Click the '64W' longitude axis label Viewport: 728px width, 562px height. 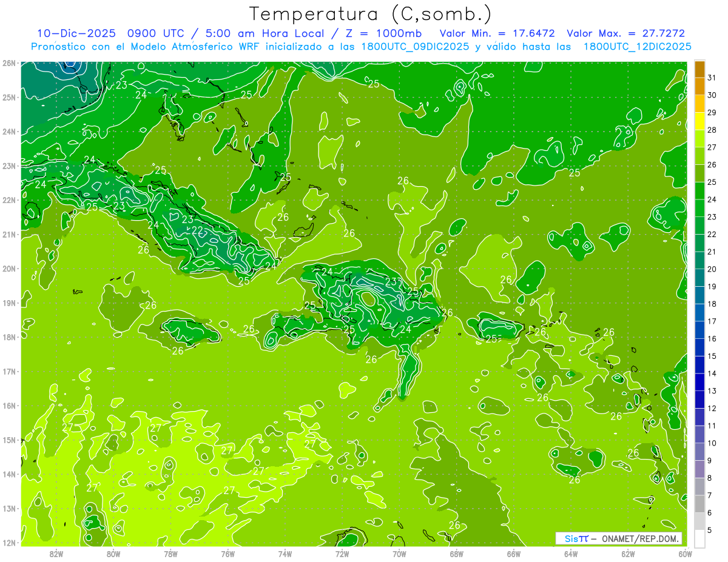click(x=570, y=554)
